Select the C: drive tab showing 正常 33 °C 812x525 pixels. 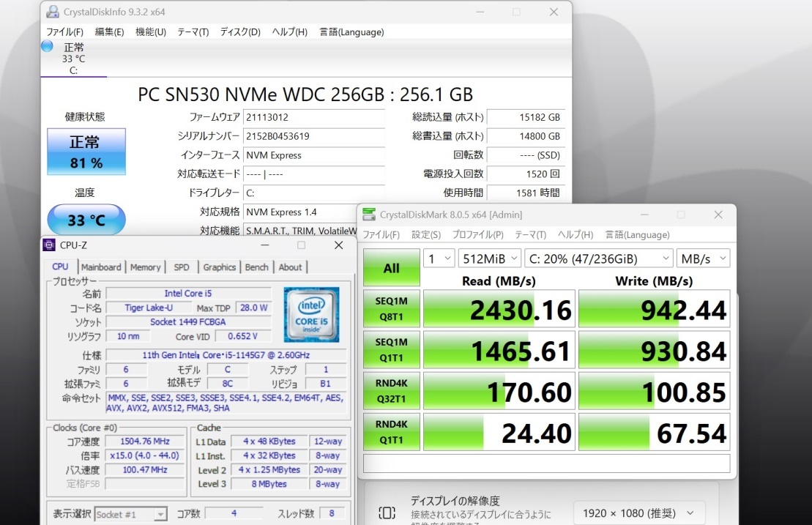tap(73, 59)
